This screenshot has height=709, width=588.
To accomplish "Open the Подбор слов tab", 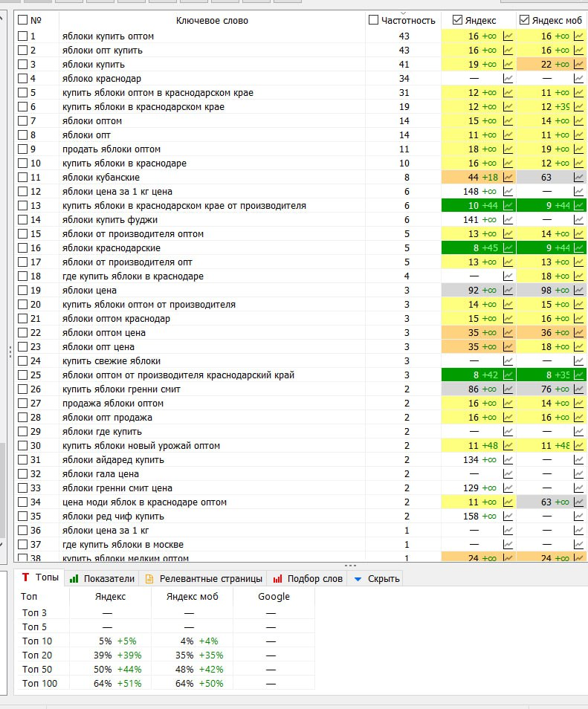I will [308, 578].
